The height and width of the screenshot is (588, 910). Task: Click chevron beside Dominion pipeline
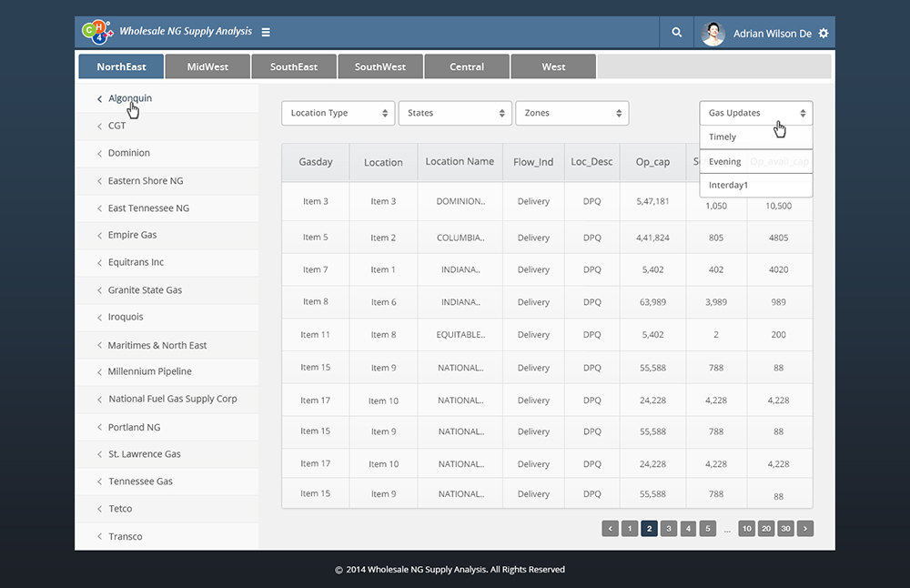click(99, 154)
